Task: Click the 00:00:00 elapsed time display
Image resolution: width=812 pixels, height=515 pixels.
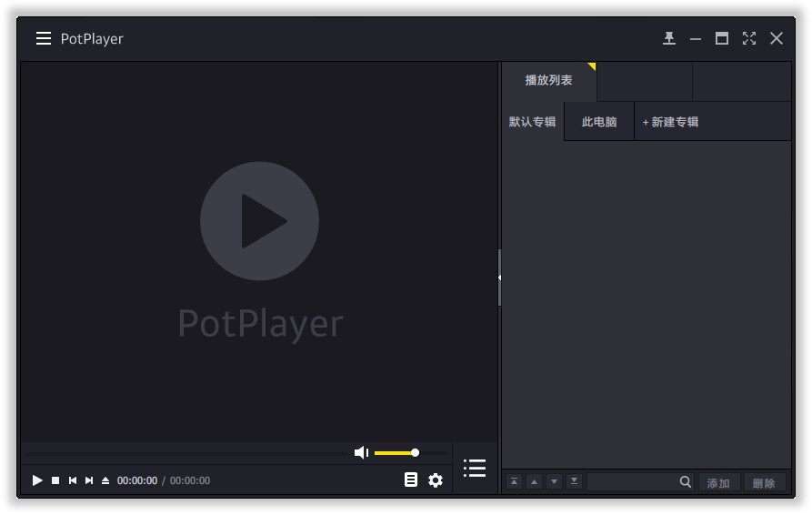Action: coord(137,480)
